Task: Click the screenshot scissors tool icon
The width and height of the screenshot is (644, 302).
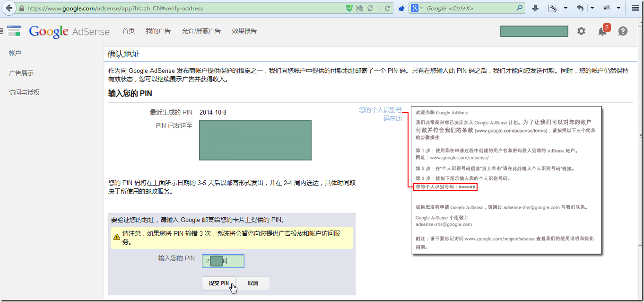Action: point(553,8)
